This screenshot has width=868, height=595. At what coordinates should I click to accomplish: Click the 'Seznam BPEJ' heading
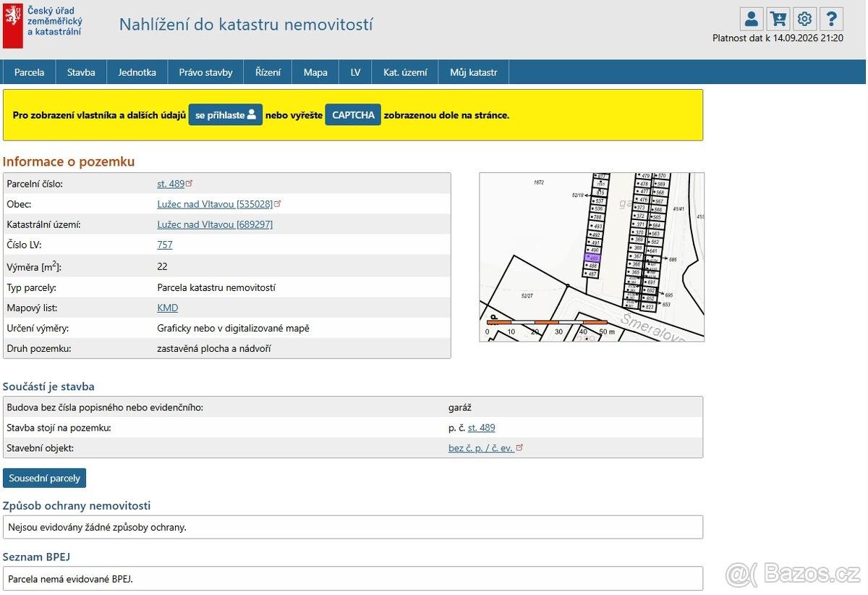[36, 557]
